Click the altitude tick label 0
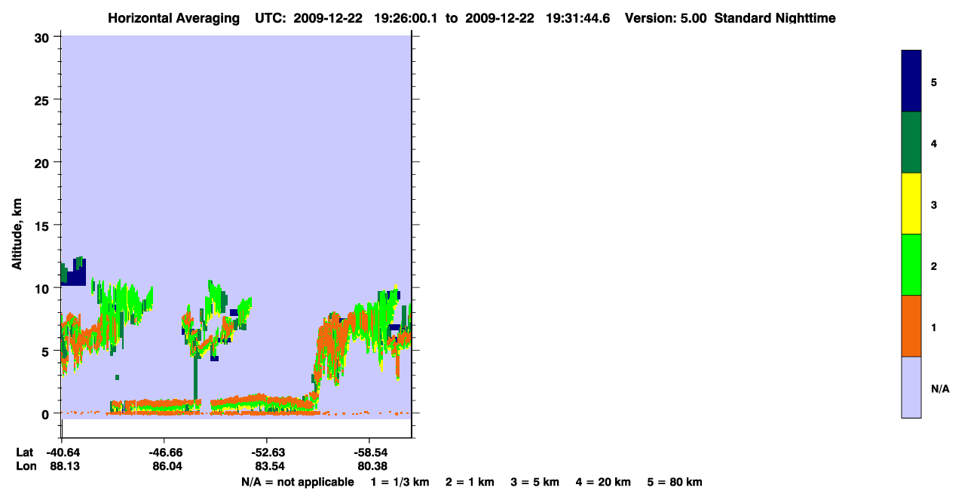 click(47, 413)
